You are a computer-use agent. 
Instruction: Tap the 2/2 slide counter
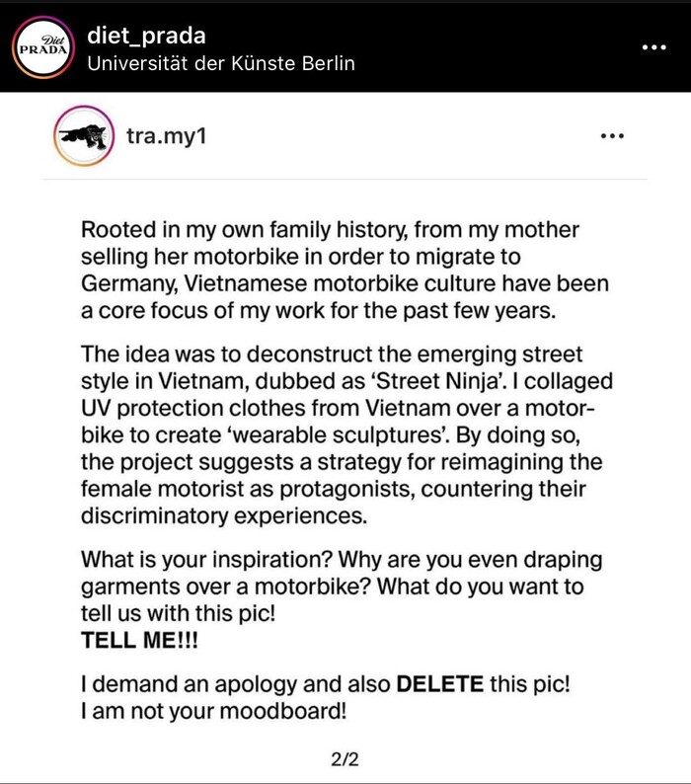click(345, 760)
